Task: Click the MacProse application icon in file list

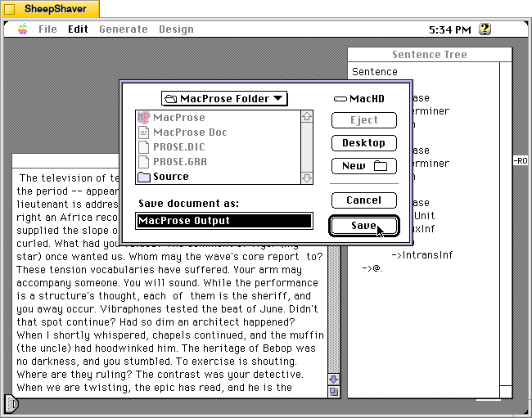Action: click(144, 118)
